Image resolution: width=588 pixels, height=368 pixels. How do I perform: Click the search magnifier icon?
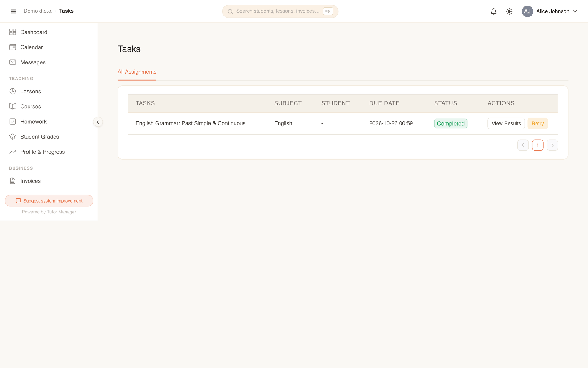tap(230, 11)
